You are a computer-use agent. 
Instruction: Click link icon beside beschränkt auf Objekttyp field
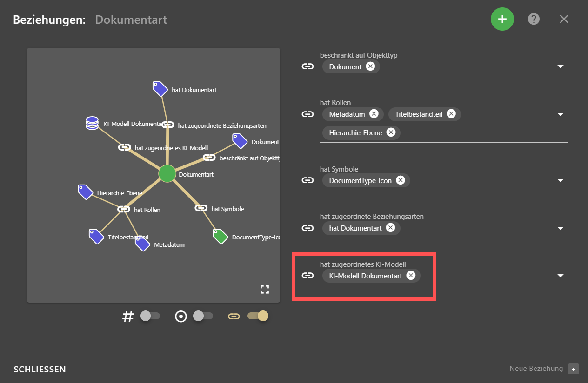(x=307, y=67)
